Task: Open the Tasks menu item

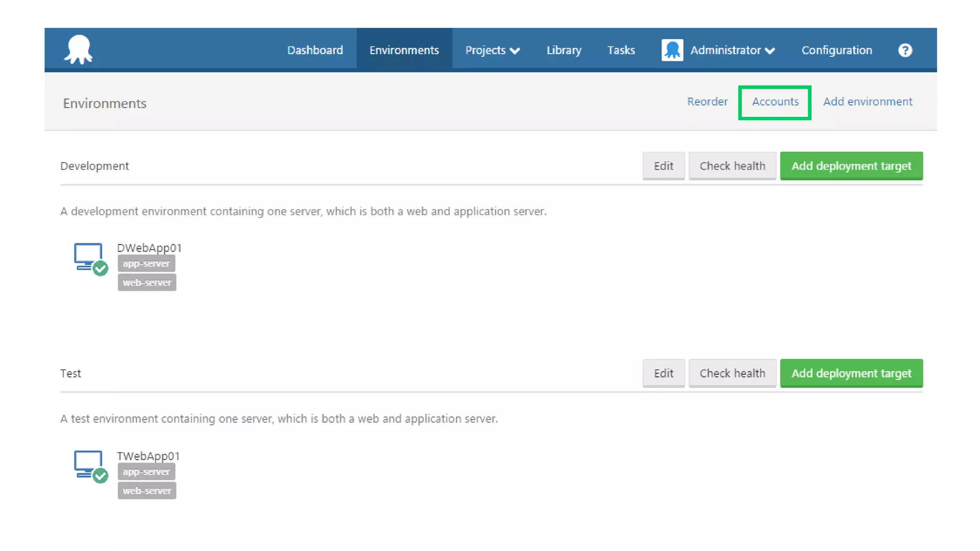Action: 621,50
